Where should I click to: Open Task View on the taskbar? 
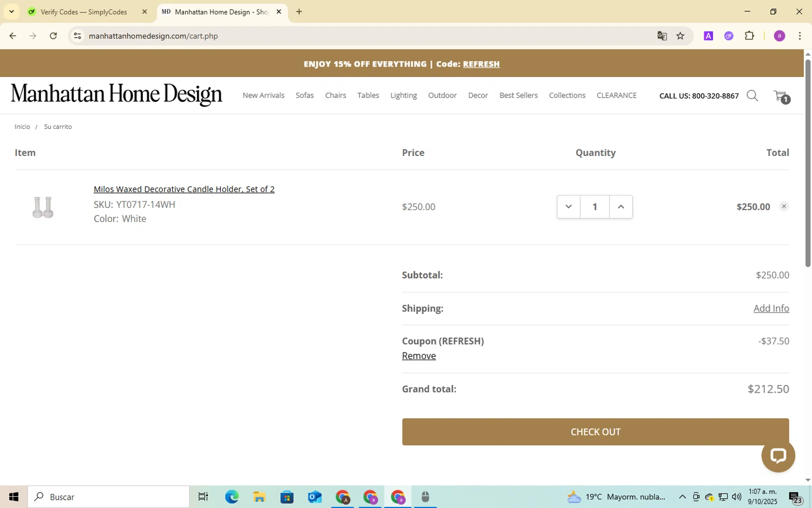pyautogui.click(x=203, y=497)
